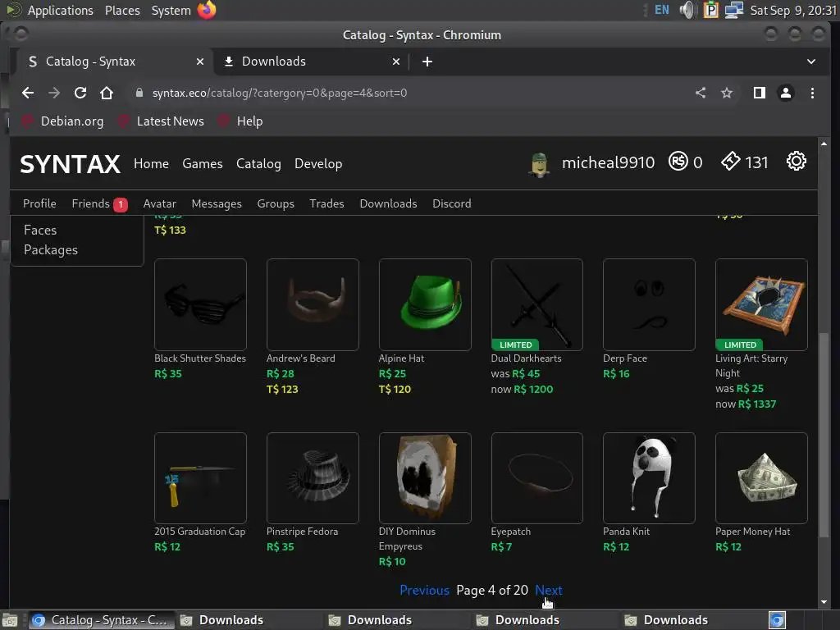Open the Alpine Hat thumbnail
Viewport: 840px width, 630px height.
coord(425,304)
